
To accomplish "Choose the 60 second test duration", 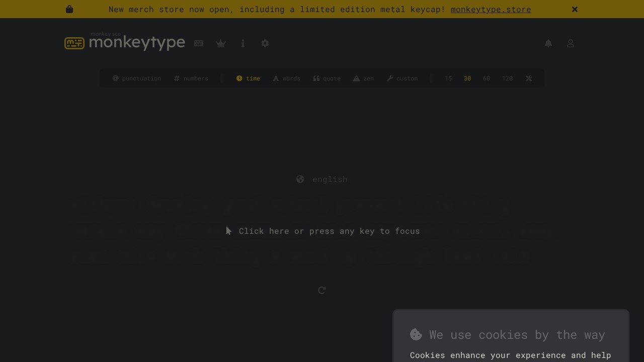I will (486, 78).
